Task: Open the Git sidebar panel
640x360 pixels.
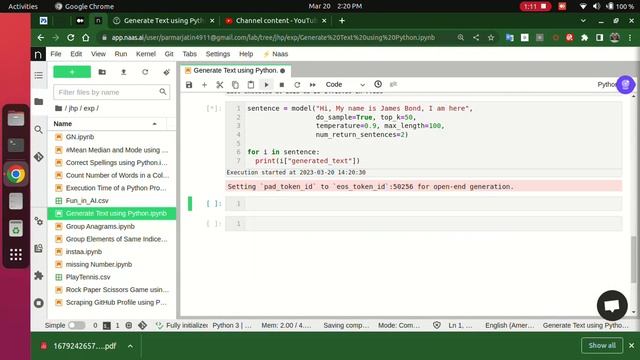Action: pos(39,157)
